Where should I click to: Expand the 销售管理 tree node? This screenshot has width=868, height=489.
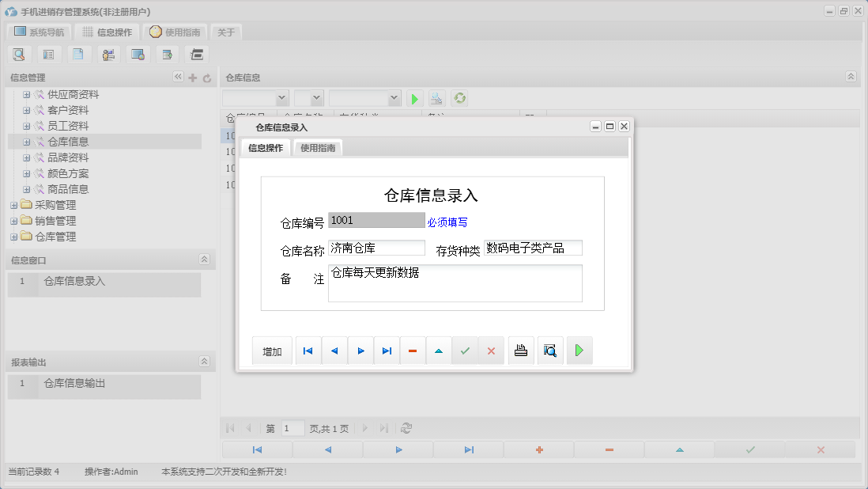[x=14, y=220]
